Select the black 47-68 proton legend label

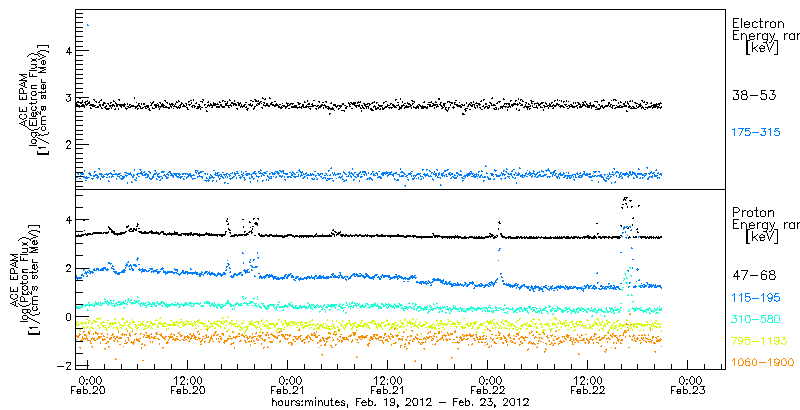tap(754, 275)
